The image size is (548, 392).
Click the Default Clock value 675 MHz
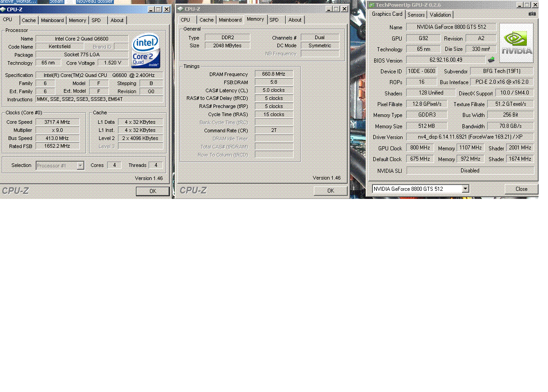[420, 159]
